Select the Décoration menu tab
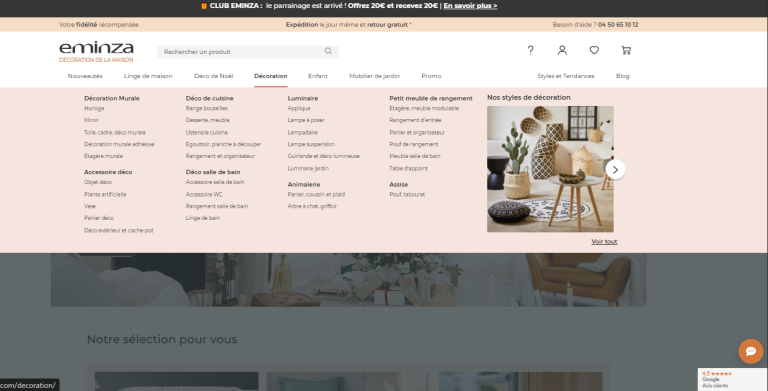This screenshot has height=391, width=768. click(270, 76)
